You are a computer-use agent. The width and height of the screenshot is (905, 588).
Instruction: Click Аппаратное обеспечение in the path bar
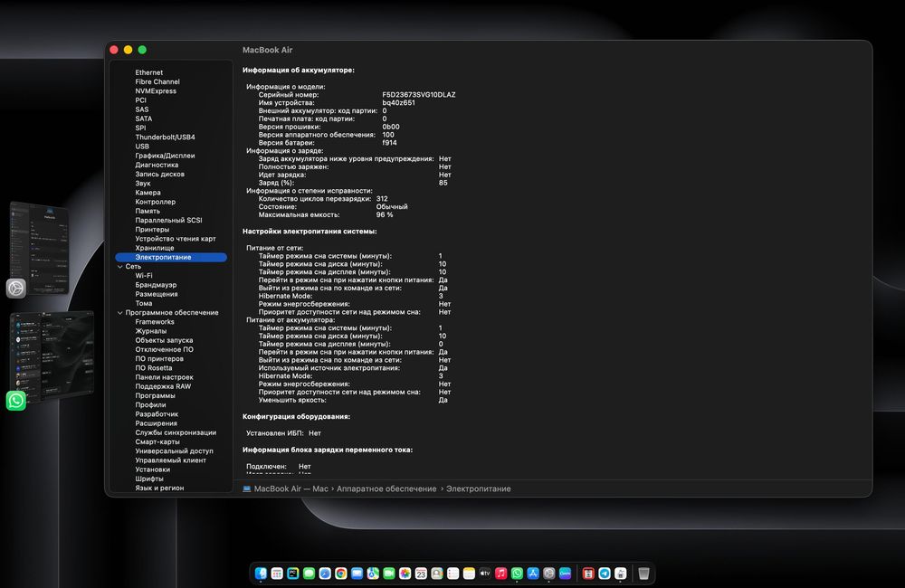point(386,488)
